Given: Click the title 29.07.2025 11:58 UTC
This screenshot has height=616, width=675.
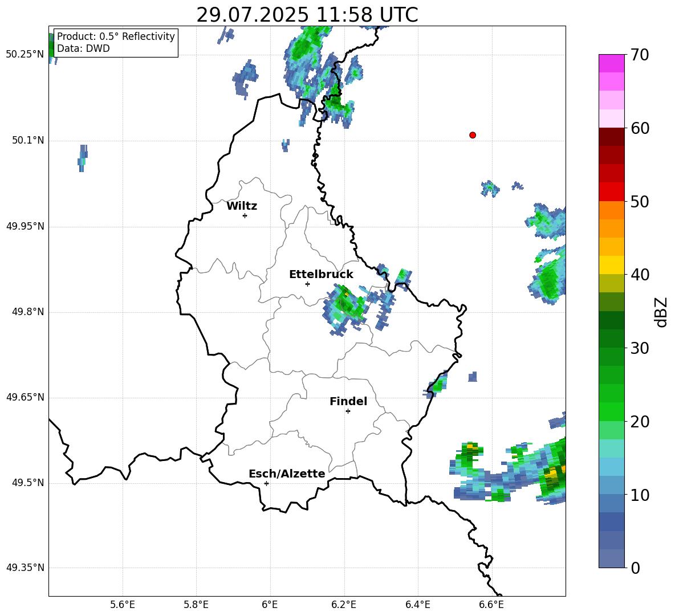Looking at the screenshot, I should coord(307,15).
